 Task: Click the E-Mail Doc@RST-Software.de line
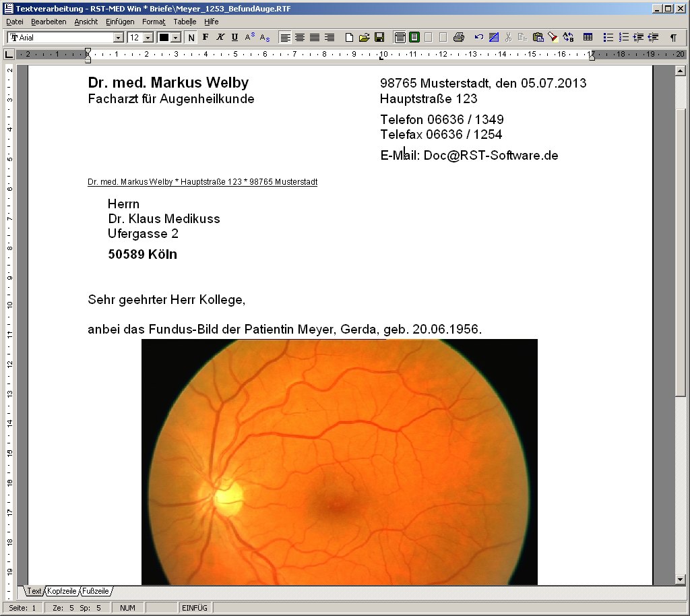469,155
